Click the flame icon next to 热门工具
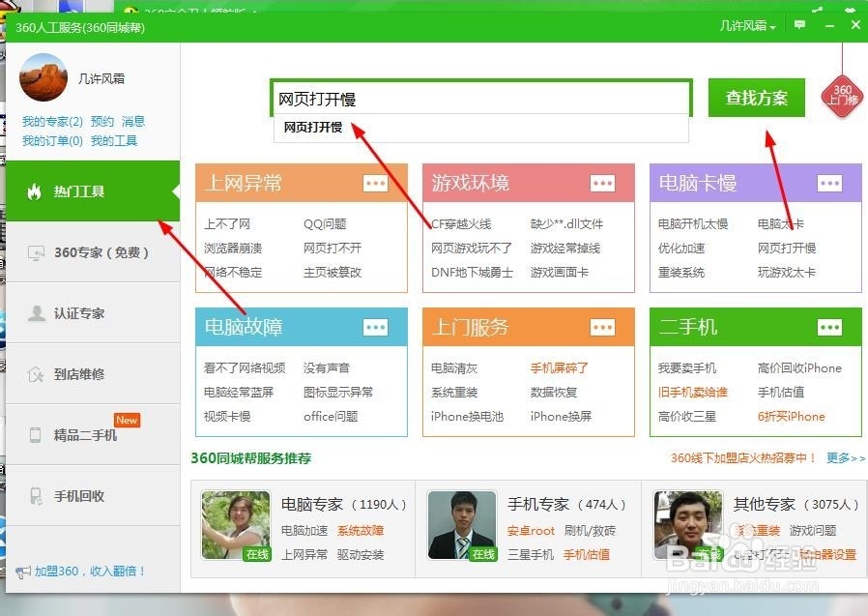 35,191
